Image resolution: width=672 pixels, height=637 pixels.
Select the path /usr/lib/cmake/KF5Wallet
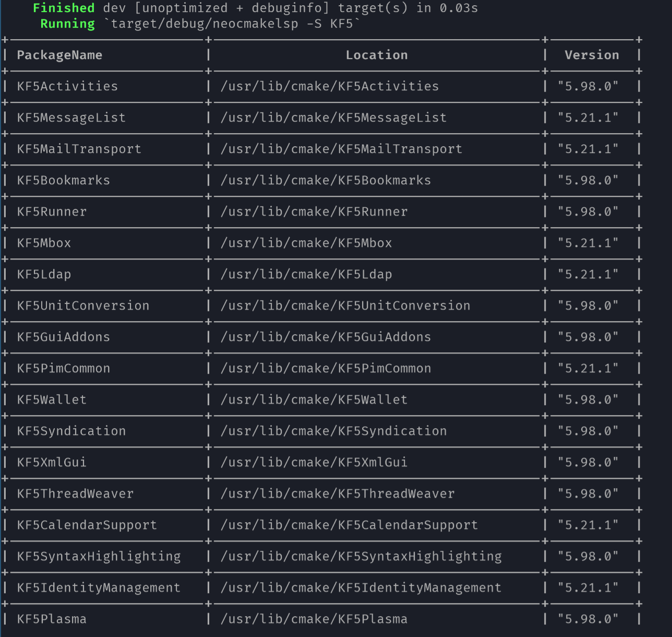click(x=314, y=400)
